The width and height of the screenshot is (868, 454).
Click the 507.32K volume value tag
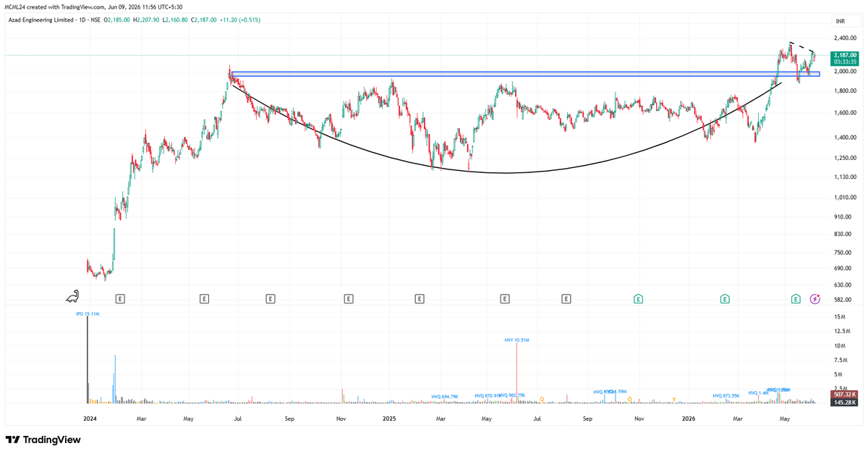(845, 394)
